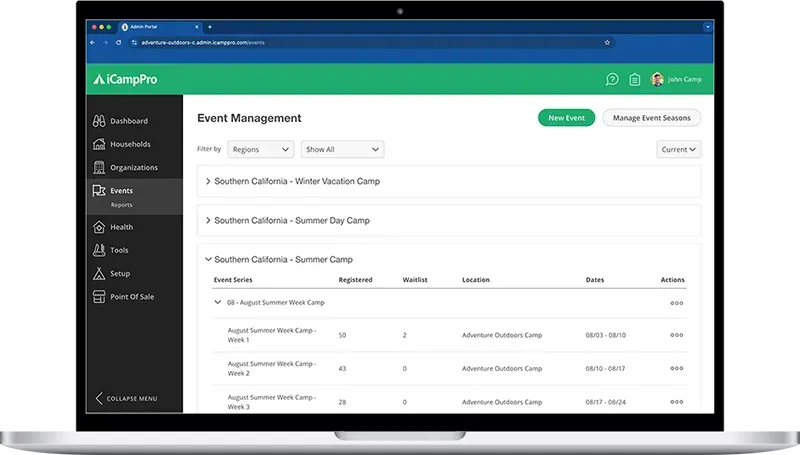Viewport: 800px width, 455px height.
Task: Open the clipboard icon in header
Action: (634, 80)
